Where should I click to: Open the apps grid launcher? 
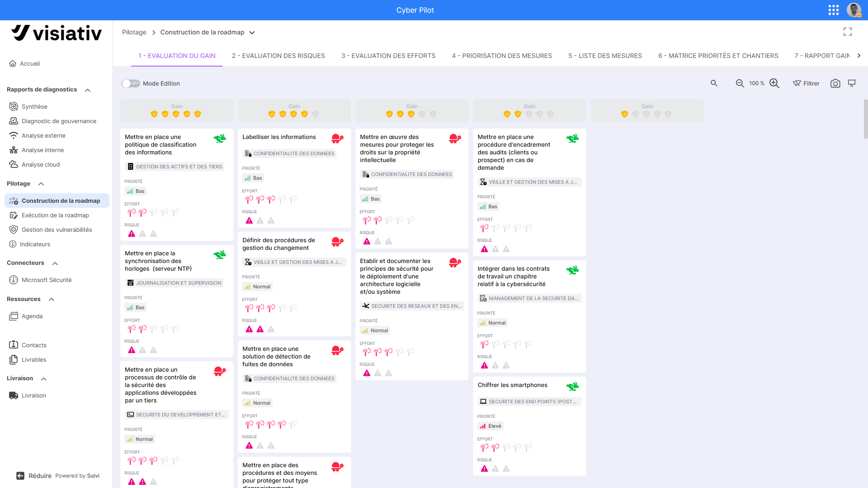(x=833, y=10)
